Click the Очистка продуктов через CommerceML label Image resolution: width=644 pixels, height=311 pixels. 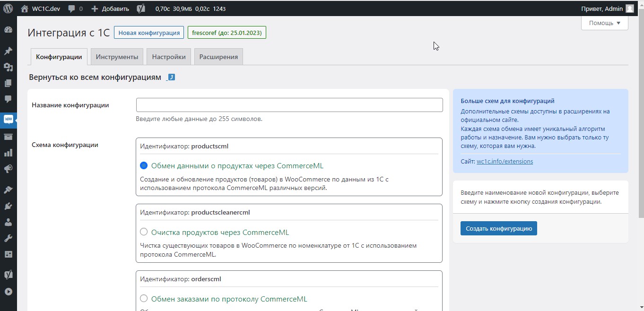click(x=220, y=232)
